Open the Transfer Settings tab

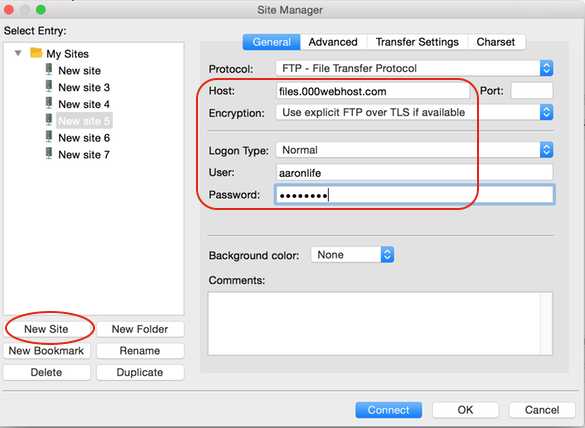coord(417,42)
